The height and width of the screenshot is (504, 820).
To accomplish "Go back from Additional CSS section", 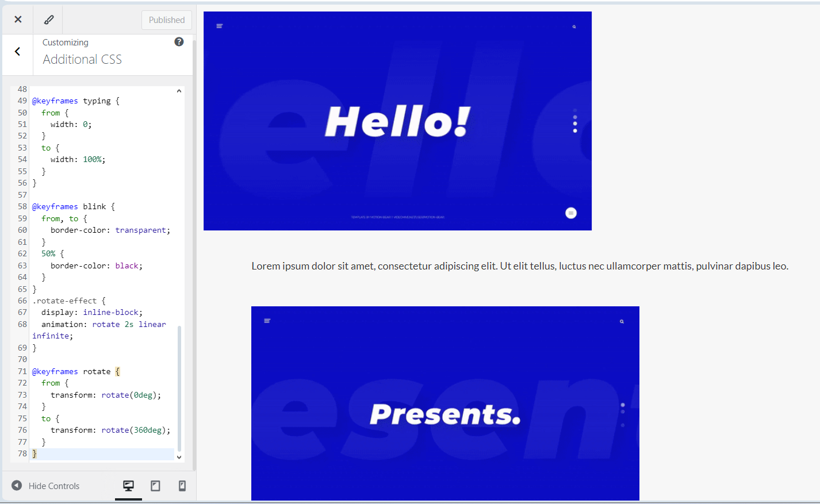I will pyautogui.click(x=18, y=52).
